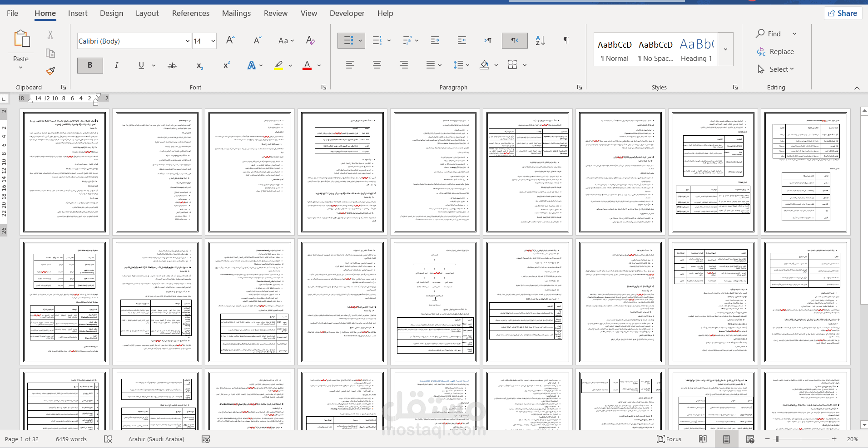Toggle Focus mode
The image size is (868, 448).
click(669, 439)
